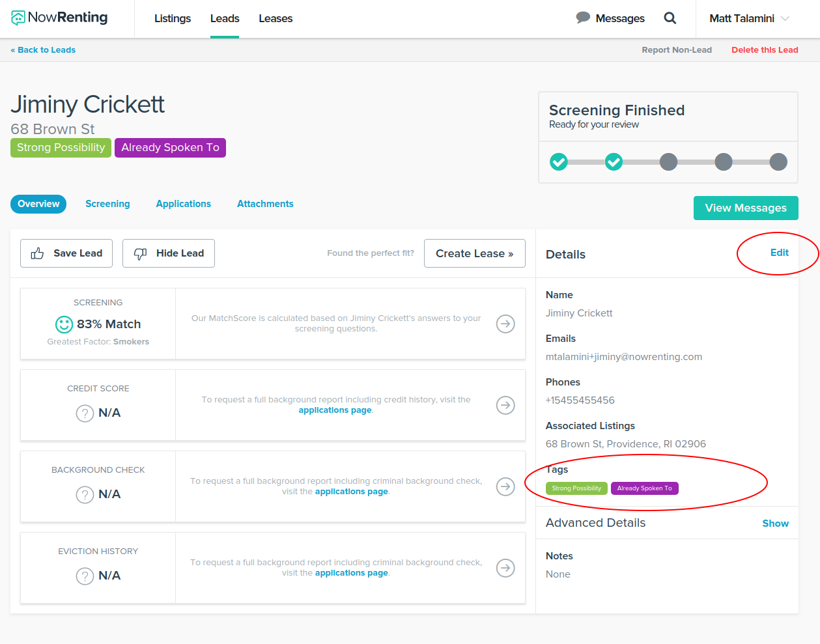Image resolution: width=820 pixels, height=644 pixels.
Task: Open the Credit Score row arrow icon
Action: 505,405
